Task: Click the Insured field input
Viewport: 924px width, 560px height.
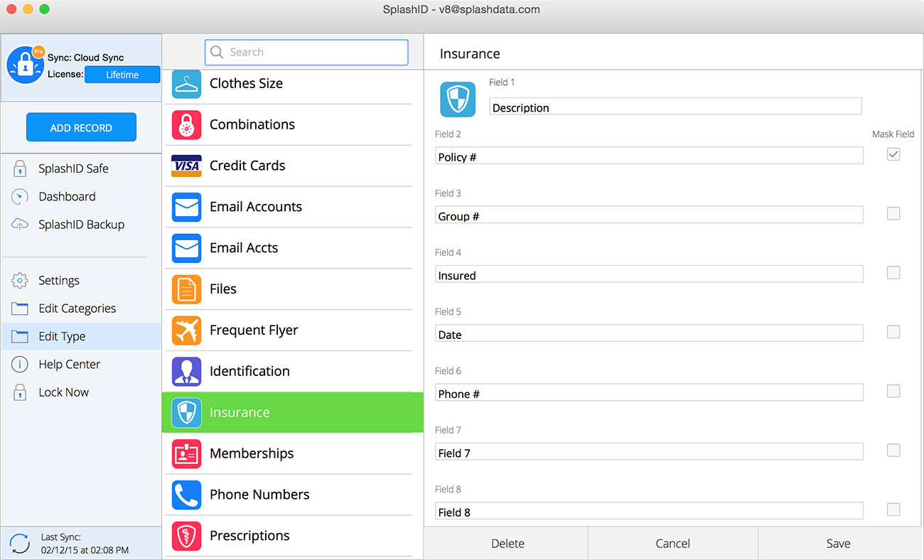Action: 649,274
